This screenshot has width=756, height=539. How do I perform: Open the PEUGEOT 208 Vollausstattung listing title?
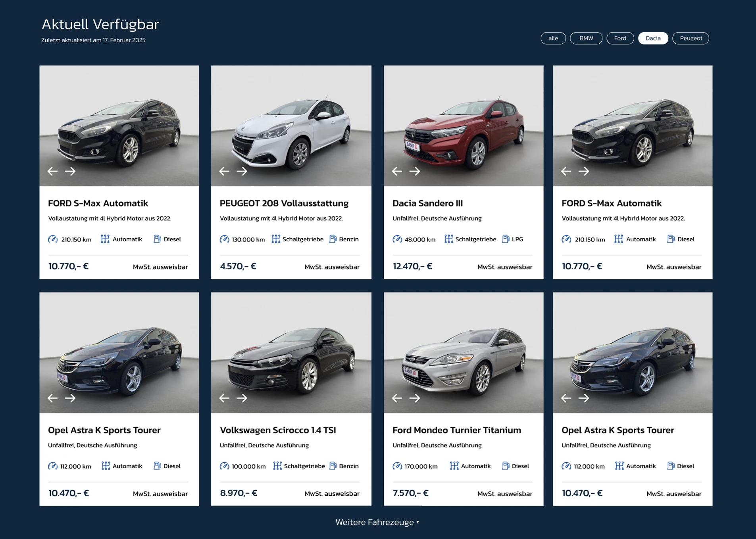284,203
